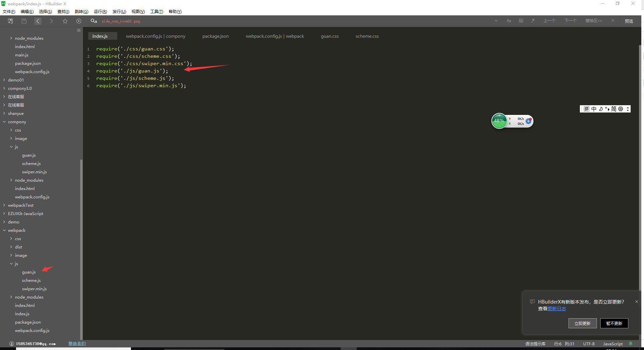Click the 暂不更新 button

(x=614, y=323)
